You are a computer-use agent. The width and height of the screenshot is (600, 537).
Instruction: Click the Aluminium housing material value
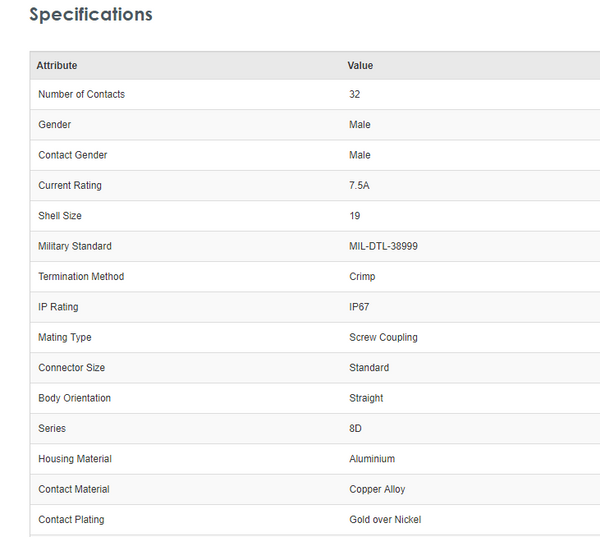click(372, 459)
